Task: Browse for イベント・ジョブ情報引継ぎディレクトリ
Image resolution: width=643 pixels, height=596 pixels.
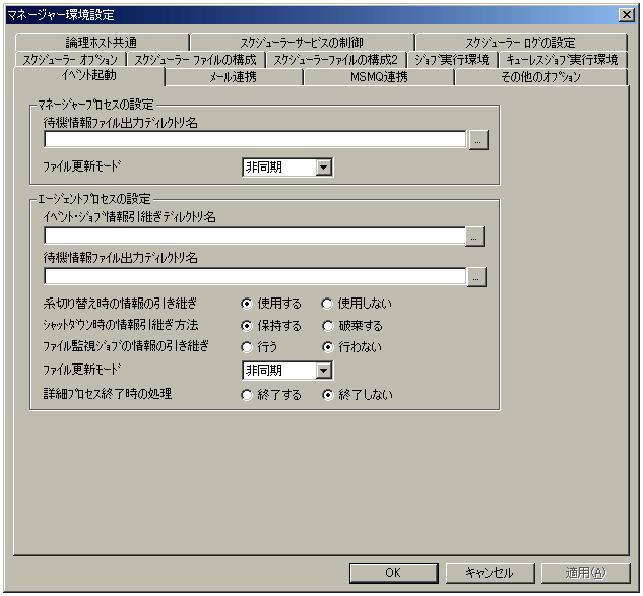Action: click(x=474, y=237)
